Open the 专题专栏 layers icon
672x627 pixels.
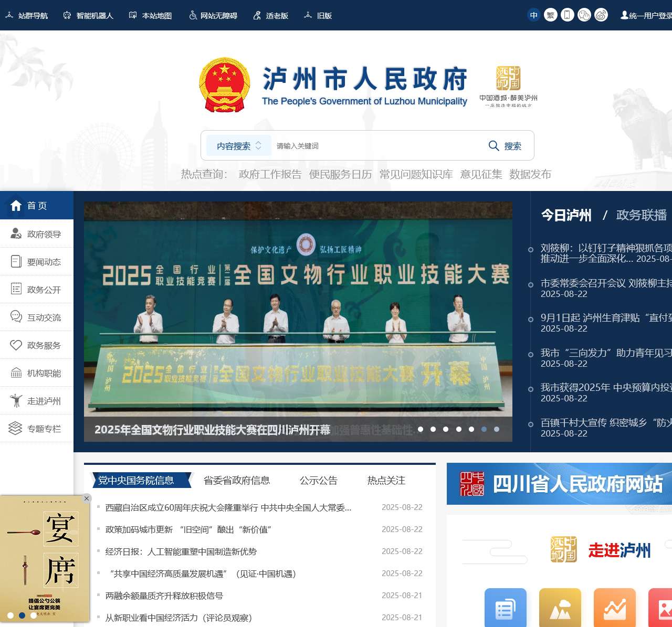15,428
